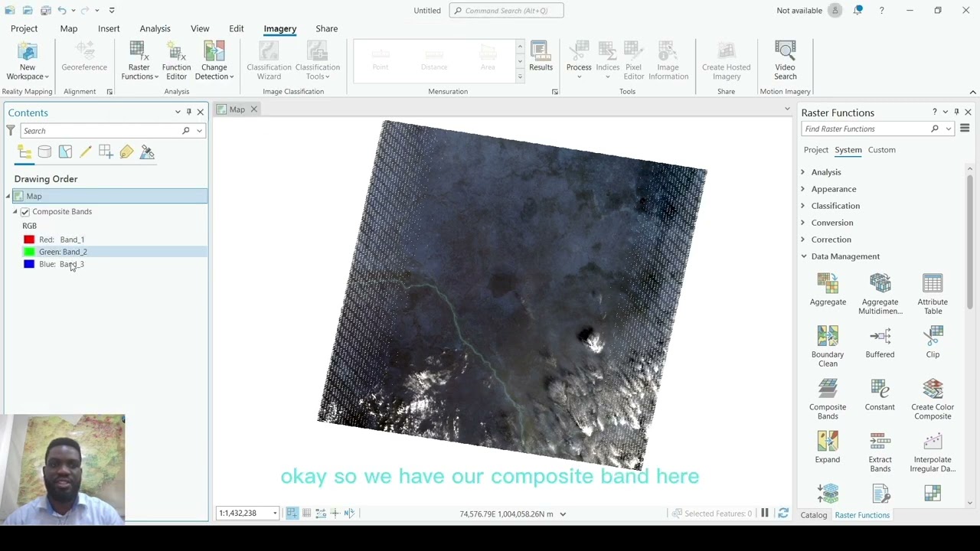The height and width of the screenshot is (551, 980).
Task: Show Custom raster functions
Action: point(881,150)
